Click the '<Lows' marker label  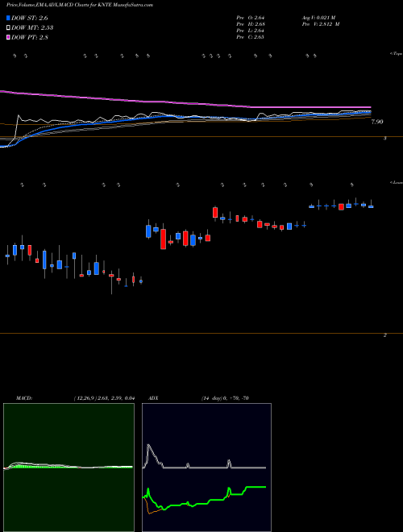point(397,182)
